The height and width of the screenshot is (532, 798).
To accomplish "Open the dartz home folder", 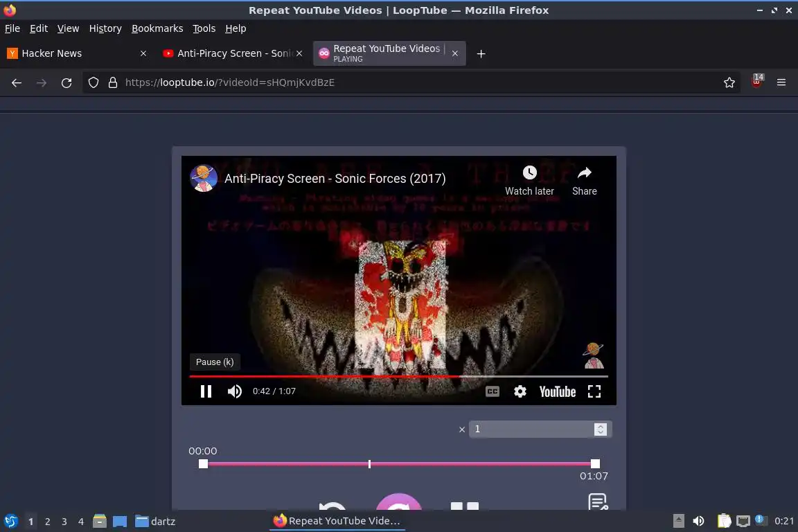I will point(155,522).
